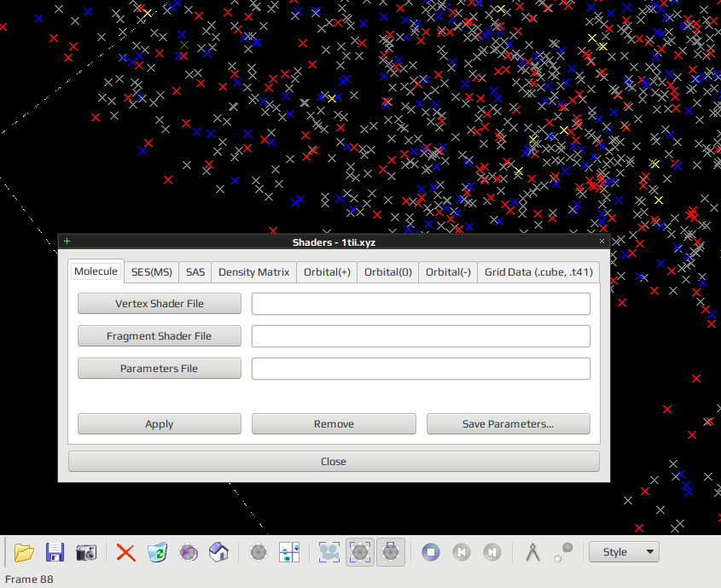This screenshot has width=721, height=588.
Task: Click the Remove button
Action: [334, 424]
